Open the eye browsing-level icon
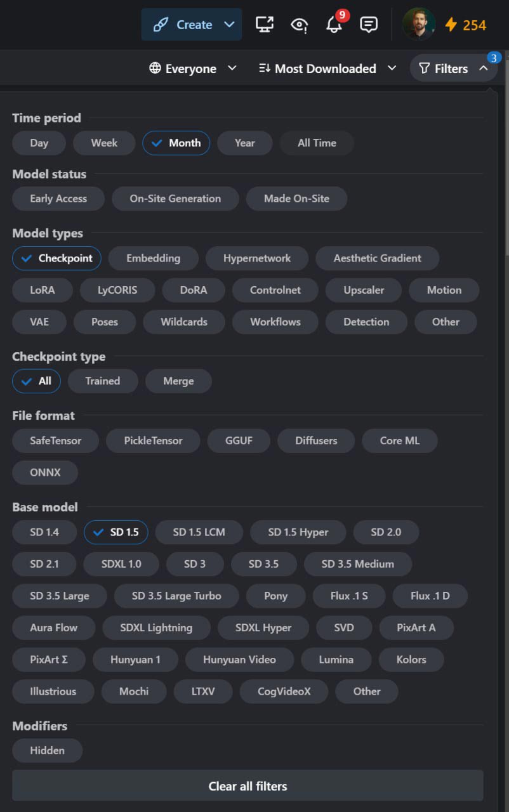Screen dimensions: 509x812 [299, 25]
